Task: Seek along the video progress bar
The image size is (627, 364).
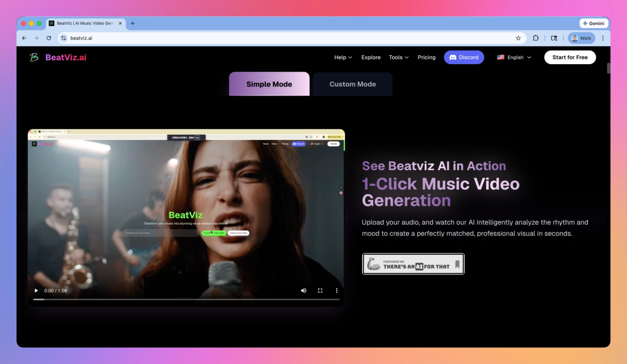Action: click(185, 299)
